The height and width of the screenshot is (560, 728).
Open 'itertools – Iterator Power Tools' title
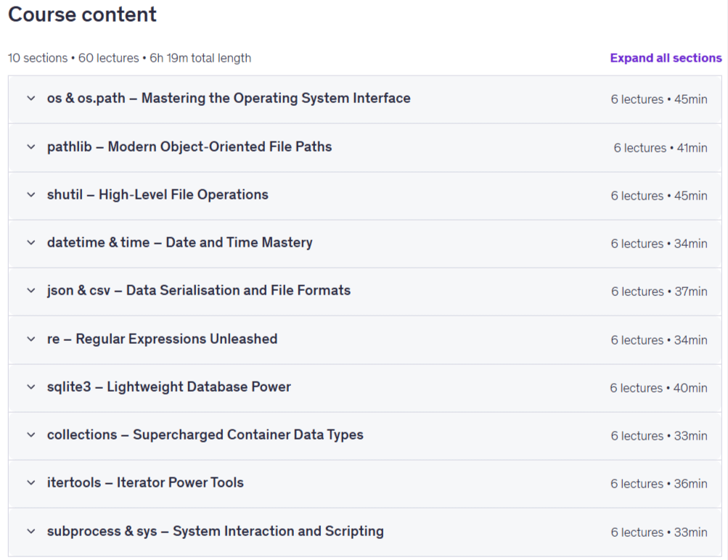pyautogui.click(x=145, y=483)
